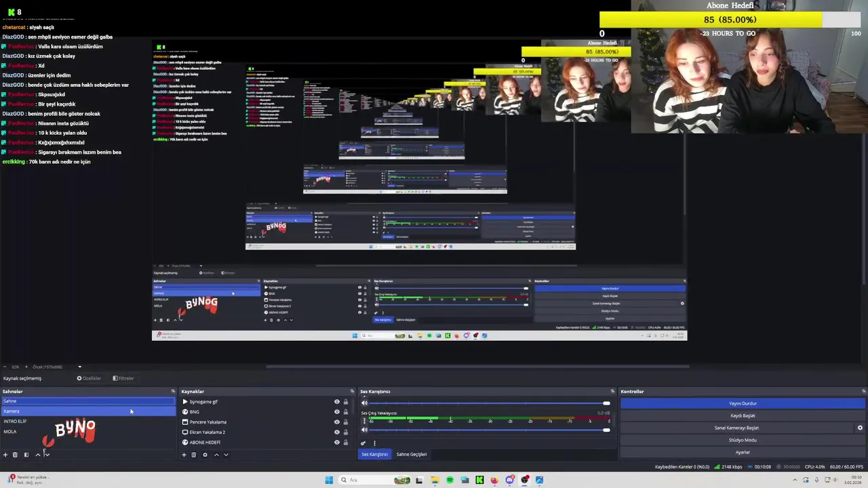Delete the selected scene using trash icon
Viewport: 868px width, 488px height.
click(x=15, y=455)
